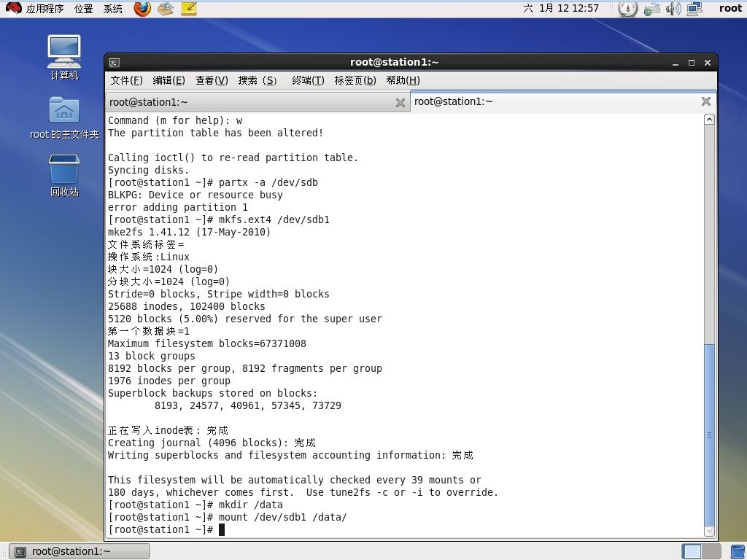747x560 pixels.
Task: Open the 编辑(E) menu
Action: coord(169,80)
